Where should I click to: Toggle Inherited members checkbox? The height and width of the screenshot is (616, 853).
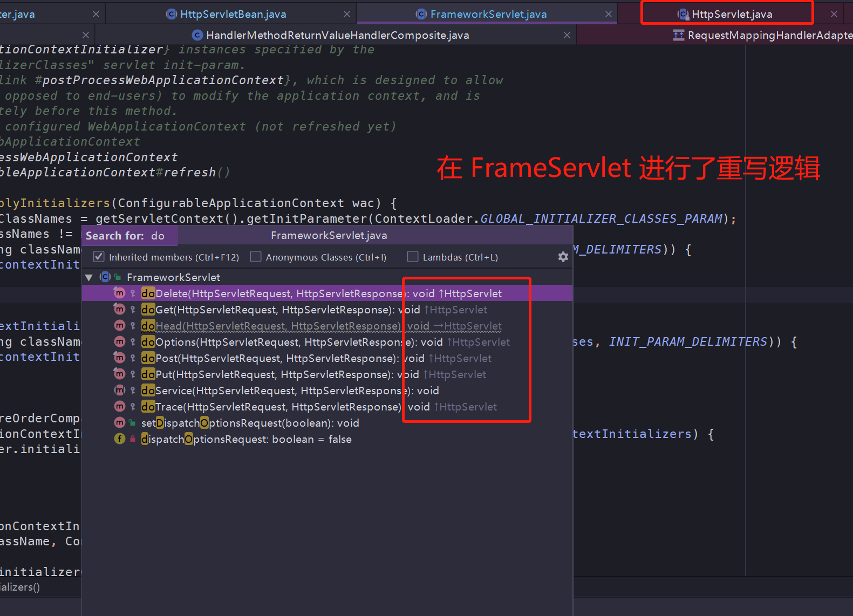coord(99,257)
